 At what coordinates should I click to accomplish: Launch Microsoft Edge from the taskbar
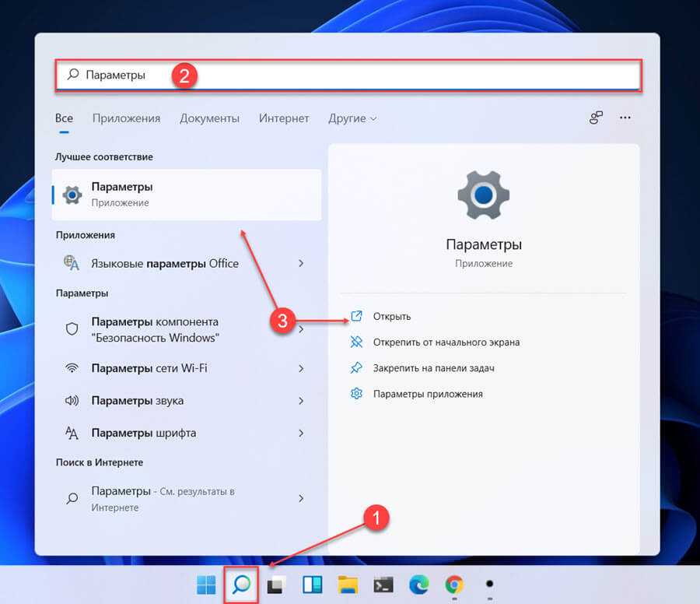coord(418,585)
